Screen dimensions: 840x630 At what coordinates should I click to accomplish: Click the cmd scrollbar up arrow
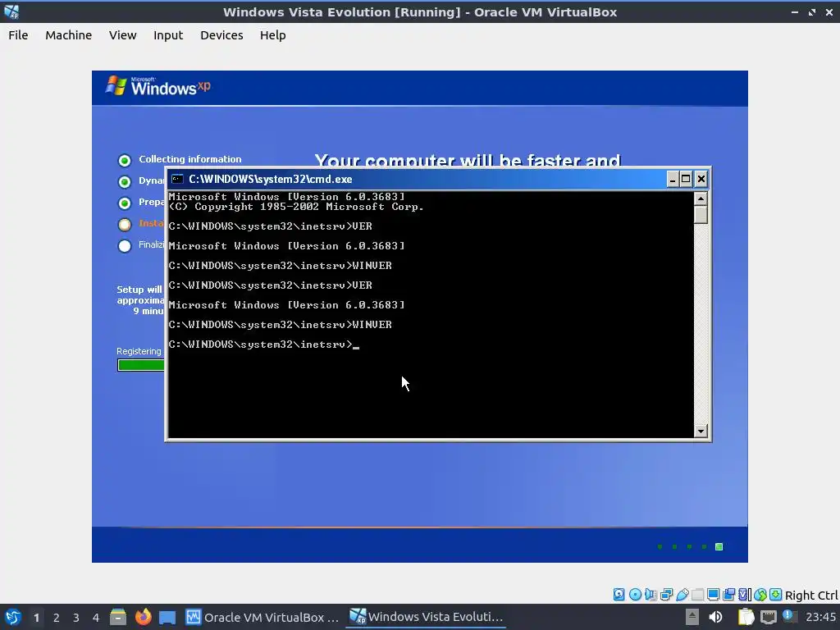point(701,199)
